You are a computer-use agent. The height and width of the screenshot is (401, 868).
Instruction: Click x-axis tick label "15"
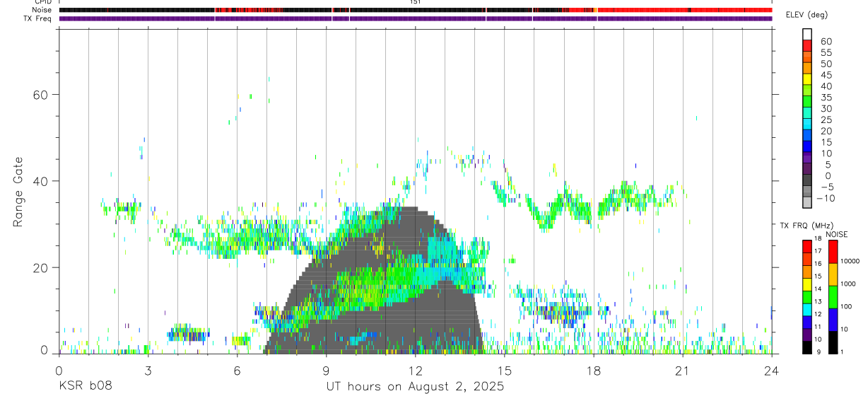(x=504, y=371)
